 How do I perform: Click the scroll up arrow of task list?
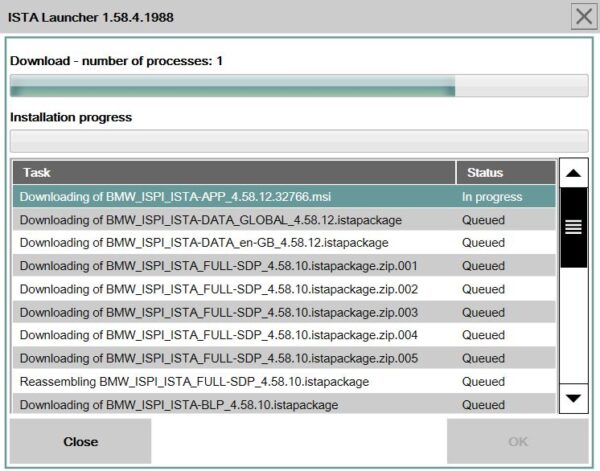(573, 173)
